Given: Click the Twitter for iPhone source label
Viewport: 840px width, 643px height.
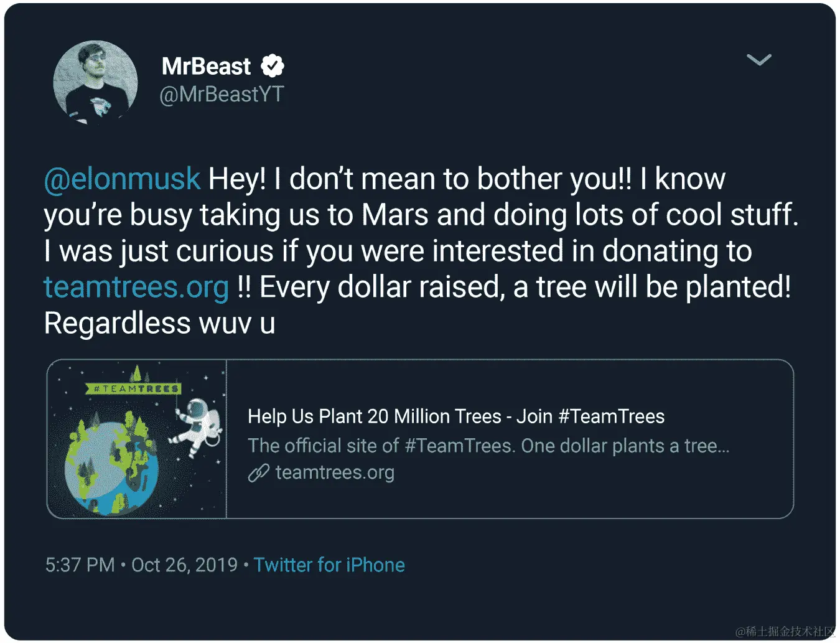Looking at the screenshot, I should pos(329,565).
